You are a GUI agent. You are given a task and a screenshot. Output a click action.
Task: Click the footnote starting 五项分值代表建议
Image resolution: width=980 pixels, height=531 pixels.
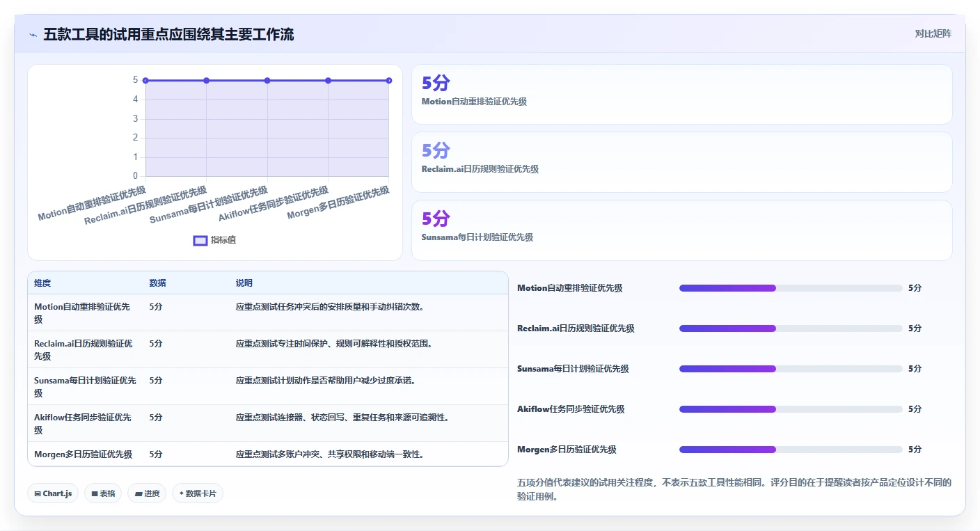[734, 490]
